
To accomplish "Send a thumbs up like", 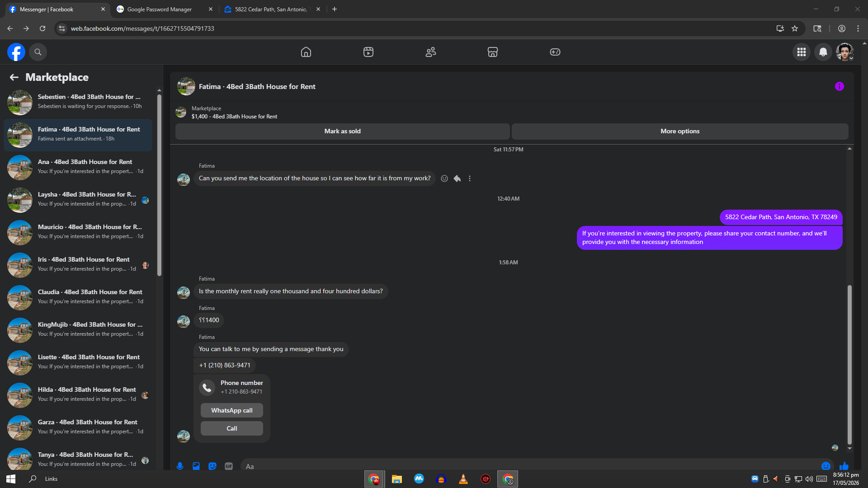I will coord(844,466).
